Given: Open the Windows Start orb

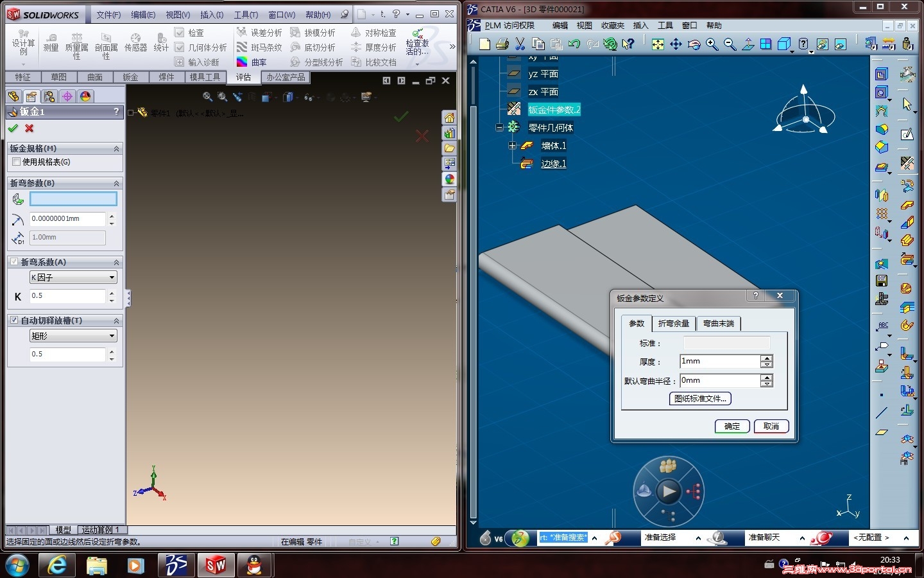Looking at the screenshot, I should coord(17,565).
